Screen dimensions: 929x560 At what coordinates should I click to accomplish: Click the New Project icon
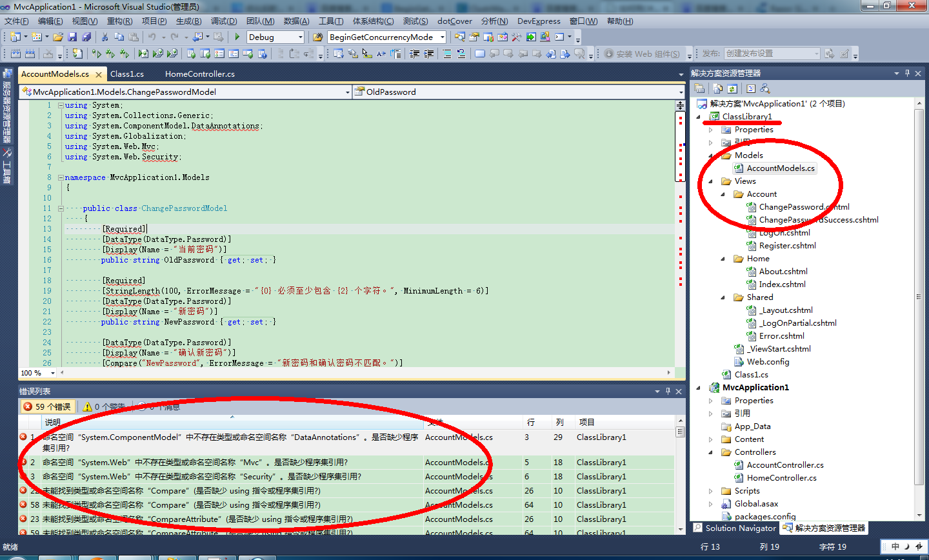[x=15, y=37]
